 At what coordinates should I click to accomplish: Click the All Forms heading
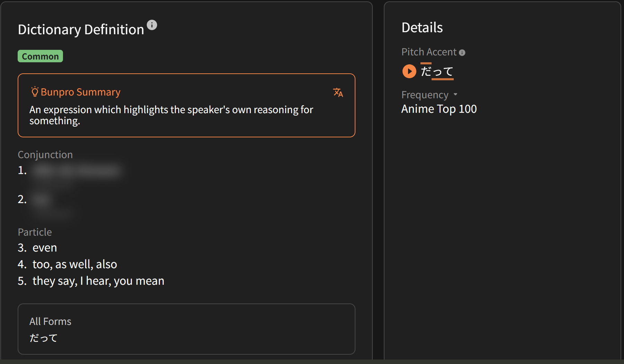[50, 321]
